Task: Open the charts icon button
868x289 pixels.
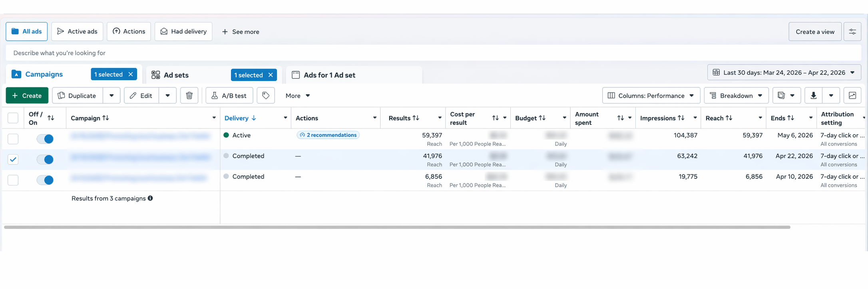Action: click(x=852, y=95)
